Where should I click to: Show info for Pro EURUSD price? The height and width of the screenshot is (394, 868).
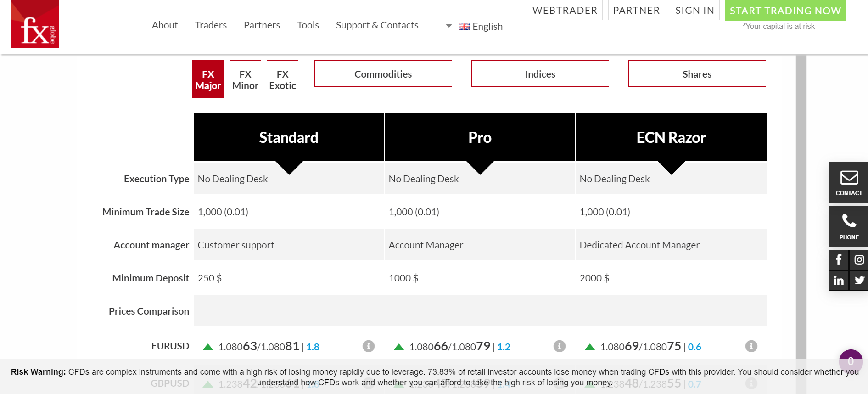[559, 346]
